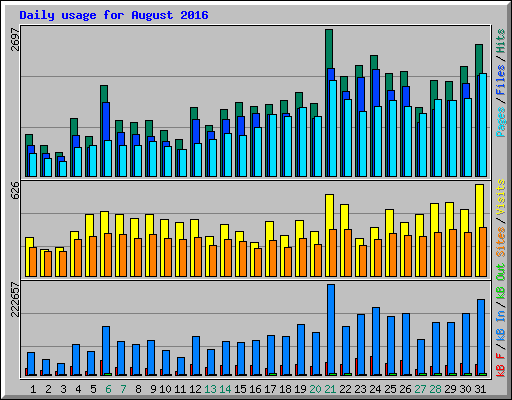This screenshot has height=400, width=512.
Task: Click day 16 on the x-axis
Action: pos(255,389)
